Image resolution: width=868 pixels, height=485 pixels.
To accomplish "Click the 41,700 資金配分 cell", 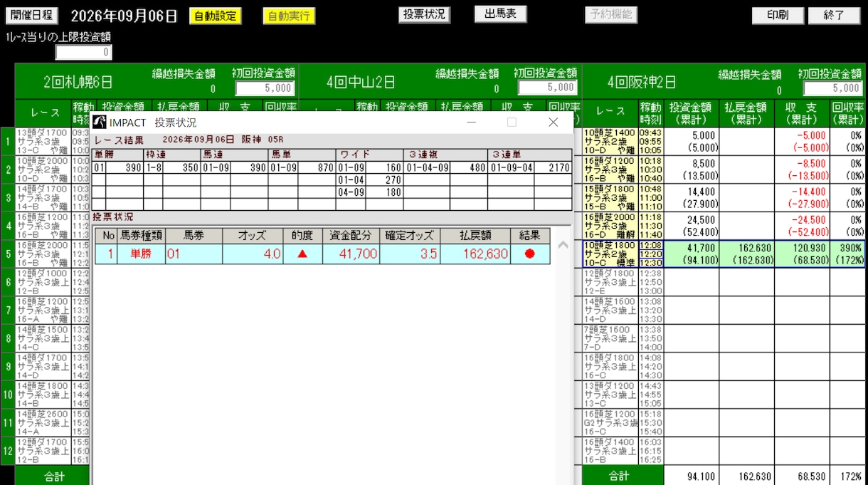I will click(351, 254).
